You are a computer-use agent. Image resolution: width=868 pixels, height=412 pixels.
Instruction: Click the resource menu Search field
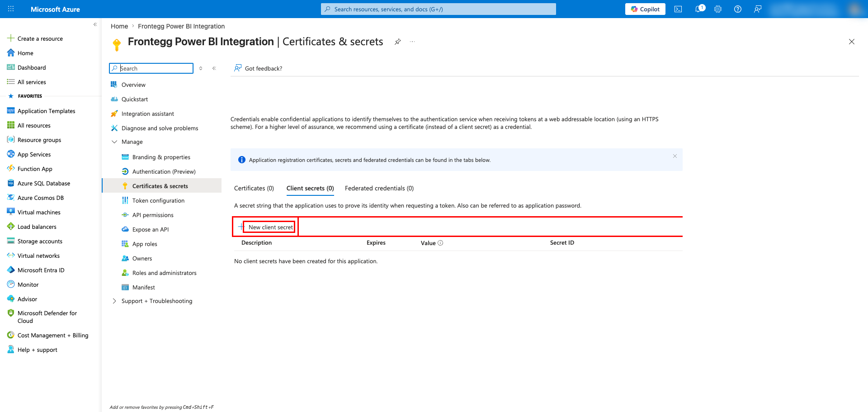coord(151,68)
